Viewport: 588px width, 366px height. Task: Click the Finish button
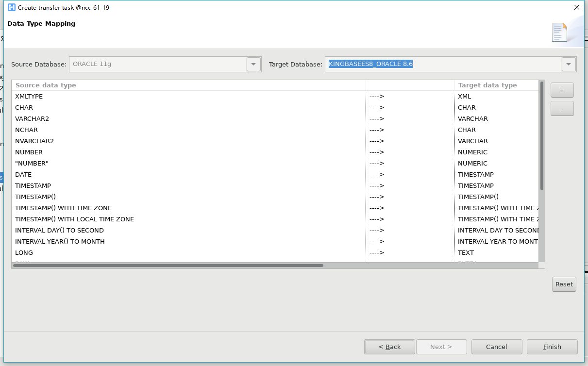pos(552,347)
